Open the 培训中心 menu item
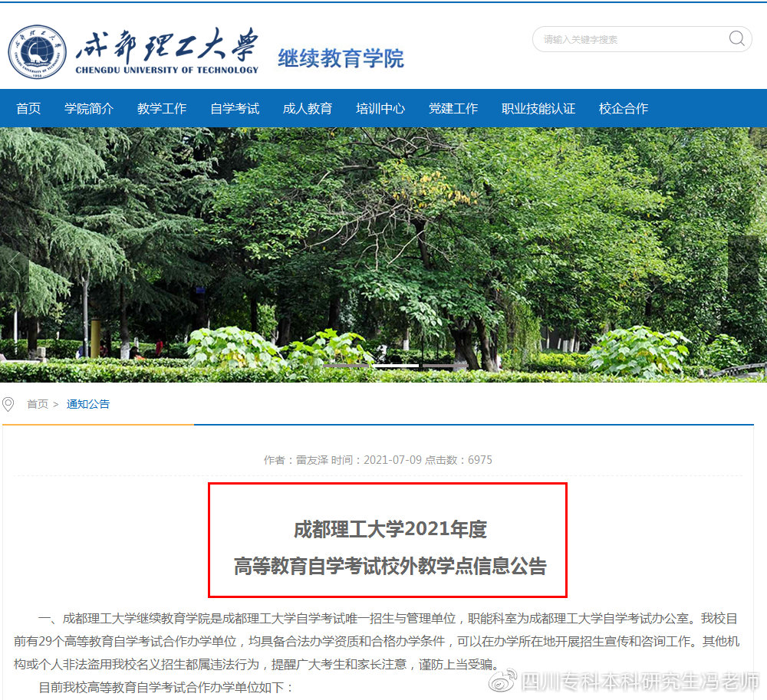 (x=380, y=108)
